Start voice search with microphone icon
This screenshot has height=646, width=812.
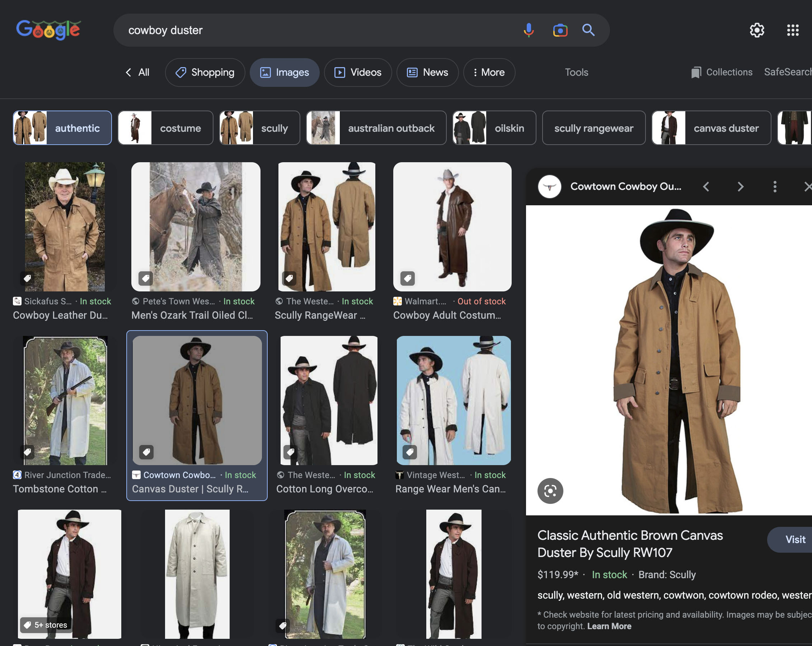529,30
